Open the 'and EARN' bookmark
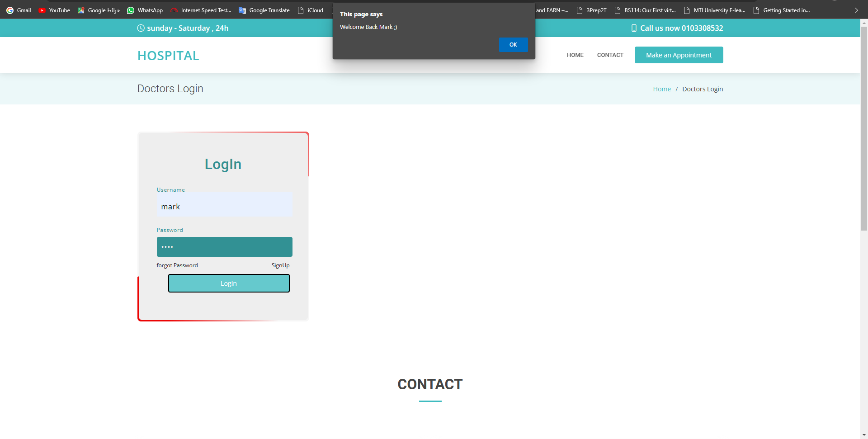 point(552,10)
